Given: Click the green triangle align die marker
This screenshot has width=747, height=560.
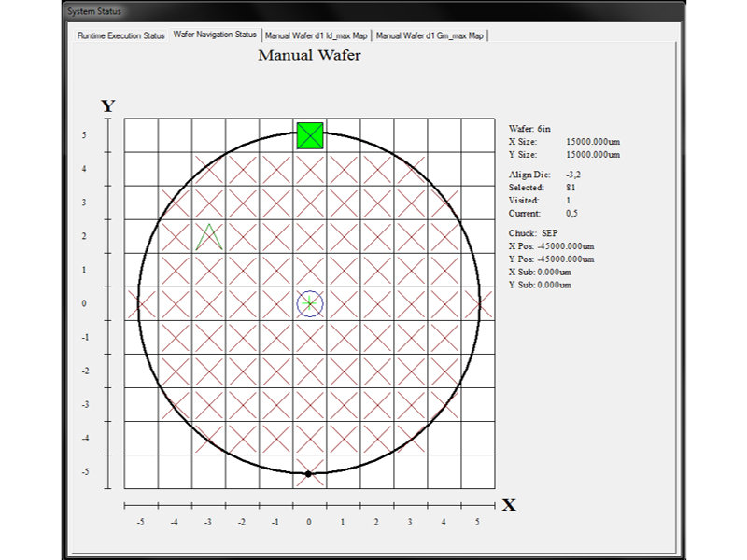Looking at the screenshot, I should tap(208, 237).
